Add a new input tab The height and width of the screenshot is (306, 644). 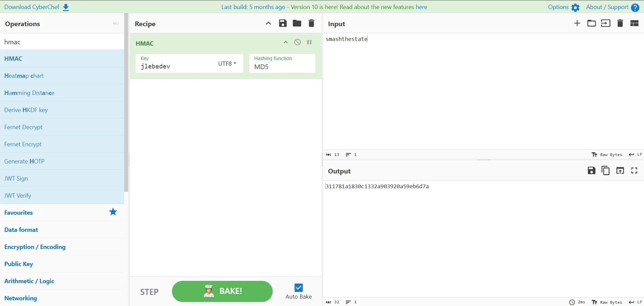point(577,23)
